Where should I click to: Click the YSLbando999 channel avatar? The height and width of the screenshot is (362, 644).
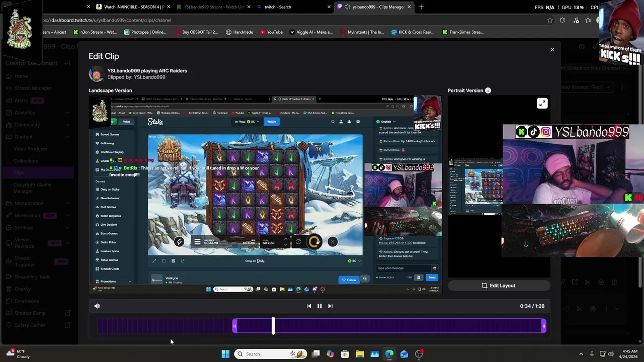point(96,74)
